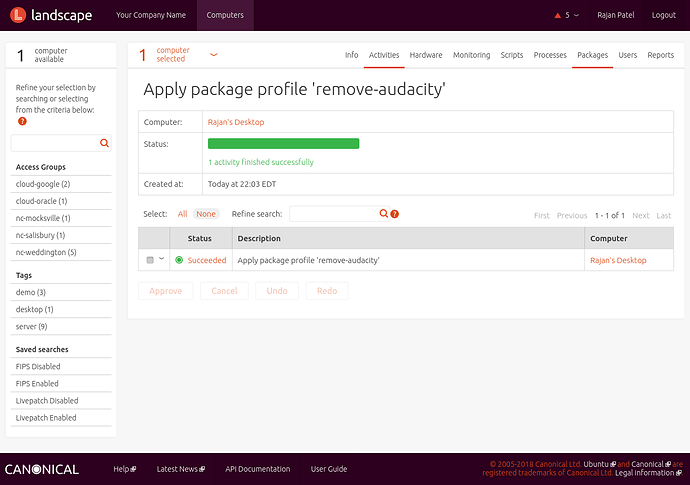Switch to the Activities tab
Image resolution: width=690 pixels, height=485 pixels.
(x=384, y=55)
